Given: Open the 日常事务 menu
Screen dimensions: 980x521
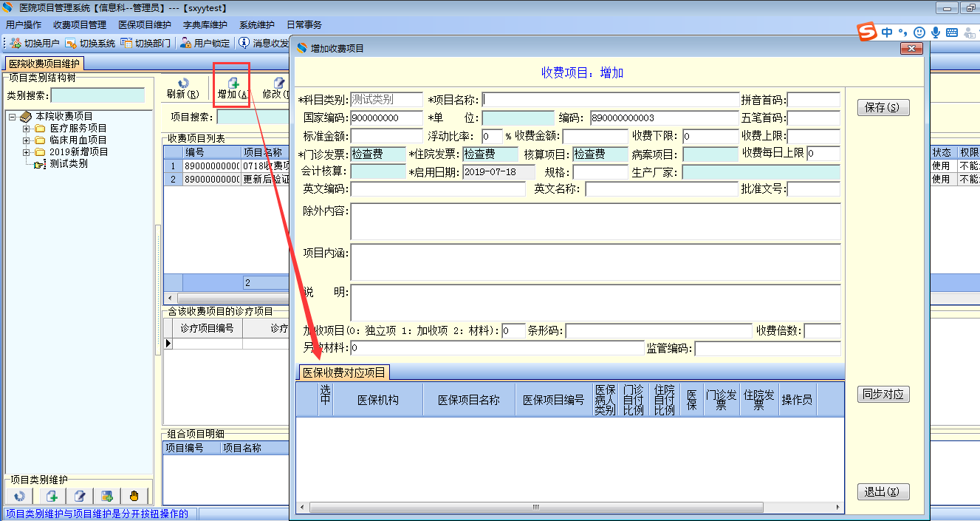Looking at the screenshot, I should coord(304,25).
